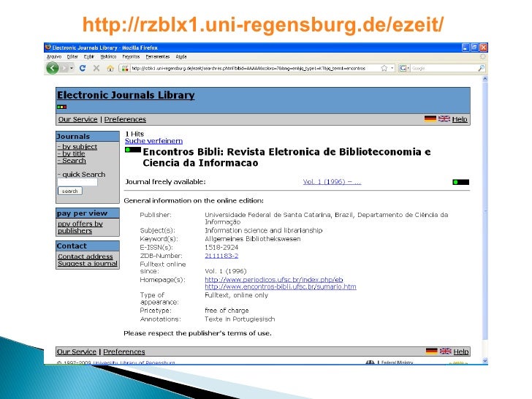Open the search engine selector dropdown

point(404,68)
